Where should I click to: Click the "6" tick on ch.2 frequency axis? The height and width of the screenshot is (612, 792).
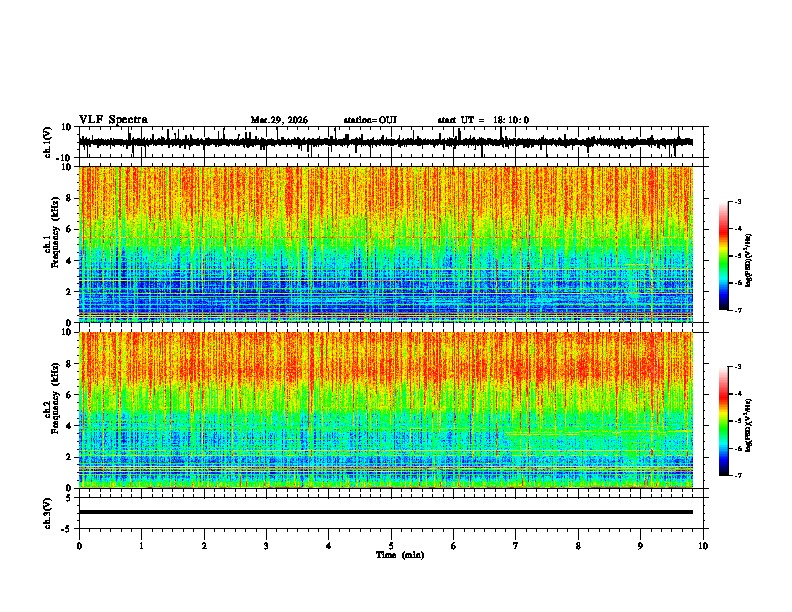point(69,395)
